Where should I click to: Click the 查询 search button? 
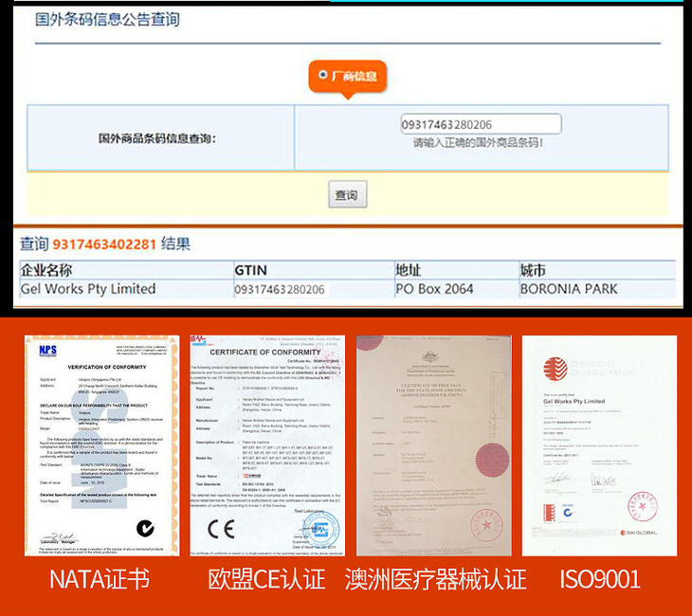[x=347, y=194]
